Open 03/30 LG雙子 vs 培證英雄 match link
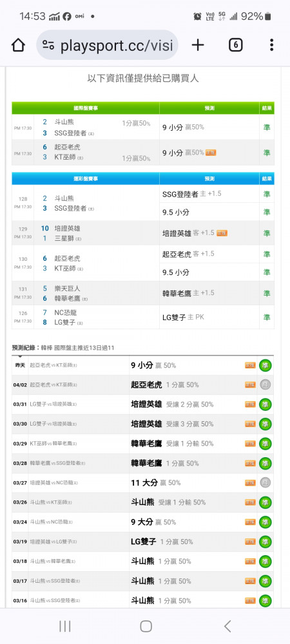Screen dimensions: 290x644 [x=53, y=424]
